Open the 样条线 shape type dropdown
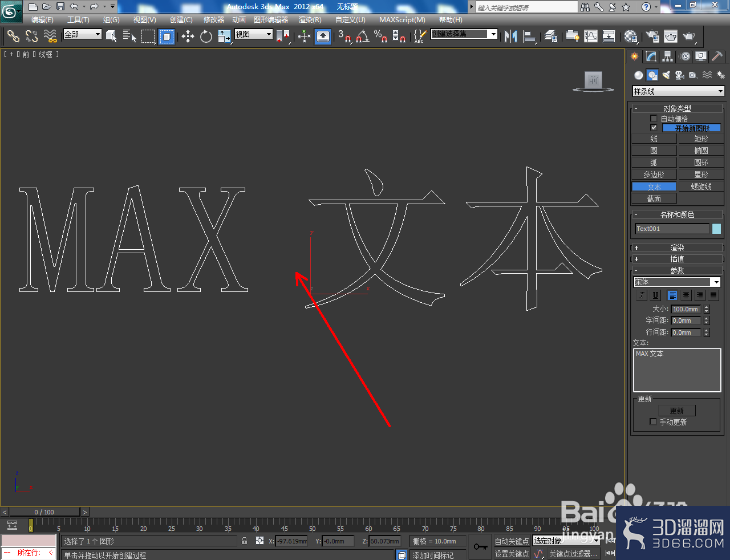Screen dimensions: 730x560 tap(678, 91)
